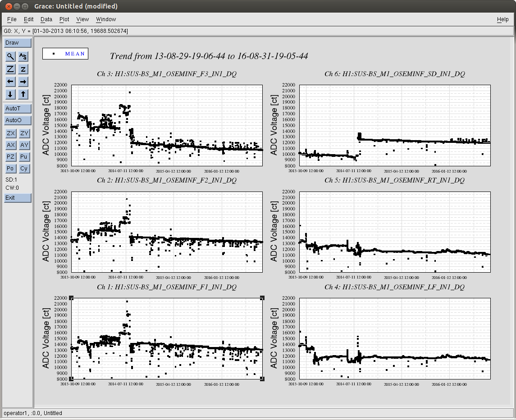Select the magnifier zoom tool
Image resolution: width=516 pixels, height=420 pixels.
click(10, 56)
